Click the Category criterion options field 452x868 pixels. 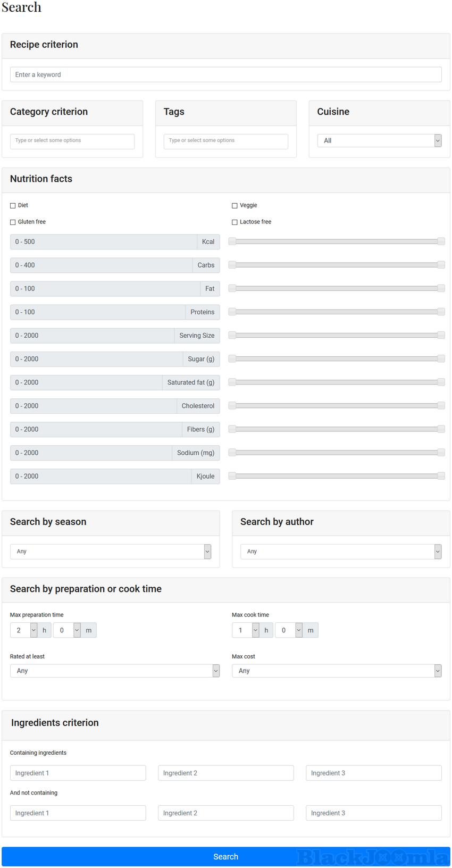click(72, 141)
